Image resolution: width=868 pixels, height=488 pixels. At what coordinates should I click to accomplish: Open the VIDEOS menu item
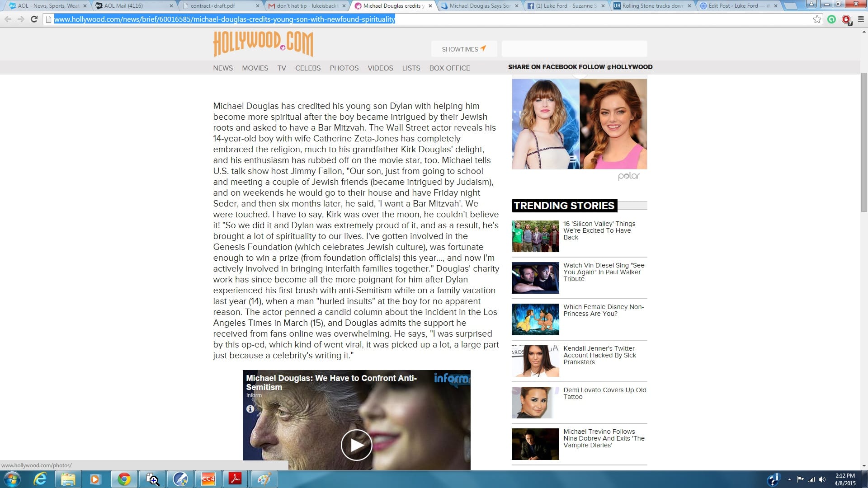380,68
